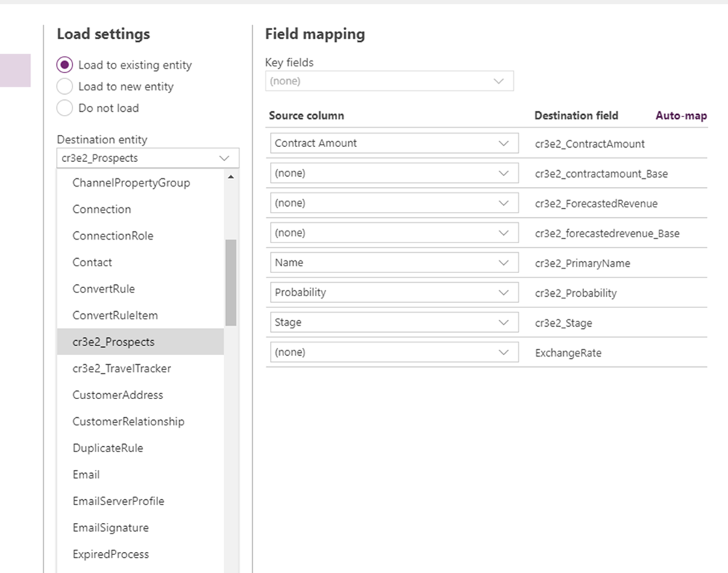Select Contact from the entity list

tap(92, 262)
